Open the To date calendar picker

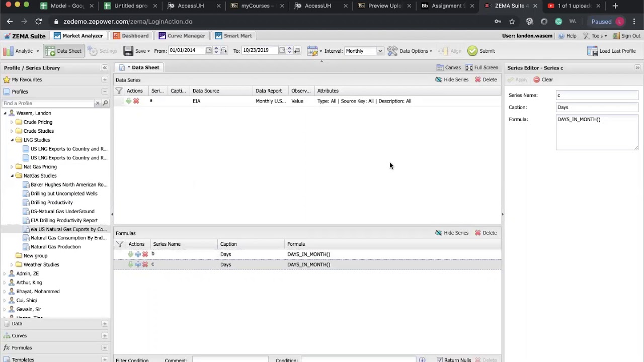(x=282, y=50)
